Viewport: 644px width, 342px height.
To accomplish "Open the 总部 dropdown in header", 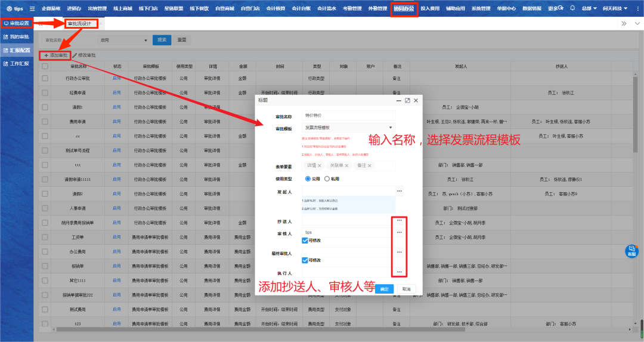I will click(x=589, y=8).
